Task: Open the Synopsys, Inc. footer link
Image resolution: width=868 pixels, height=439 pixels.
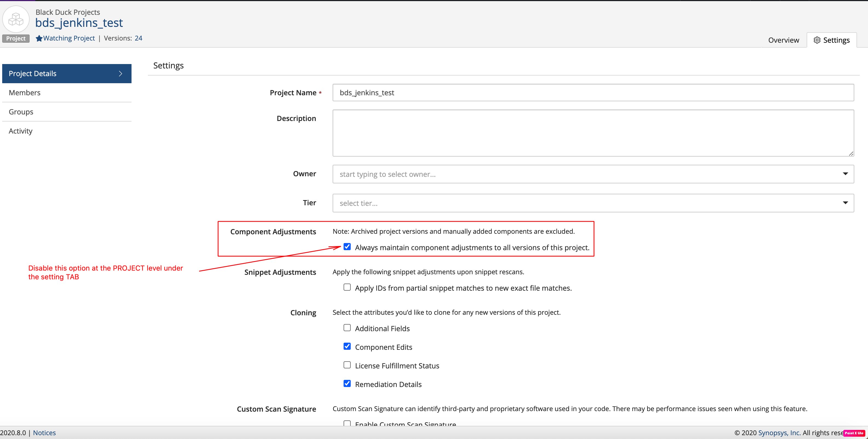Action: point(779,433)
